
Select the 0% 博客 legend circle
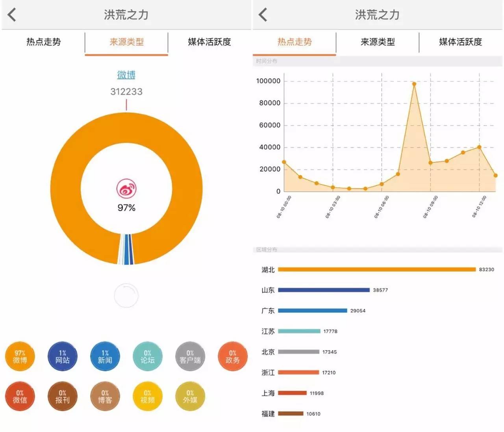point(105,396)
